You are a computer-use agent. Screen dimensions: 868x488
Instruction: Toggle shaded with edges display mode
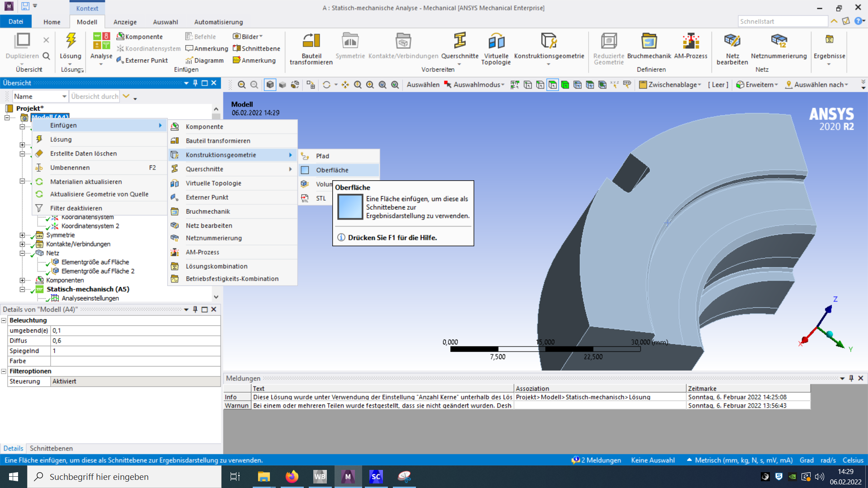point(270,84)
